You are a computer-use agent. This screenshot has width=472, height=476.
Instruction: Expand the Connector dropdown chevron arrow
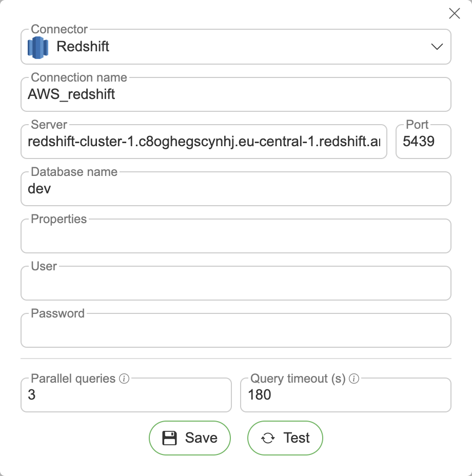[437, 47]
